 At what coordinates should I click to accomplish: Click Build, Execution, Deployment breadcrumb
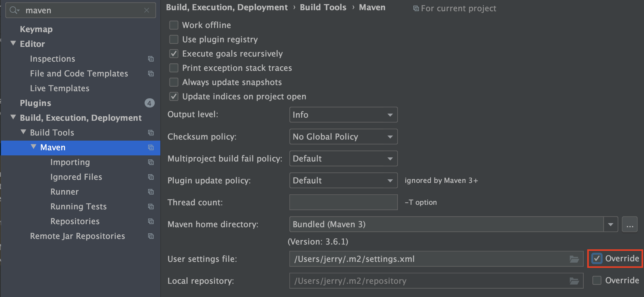tap(227, 8)
